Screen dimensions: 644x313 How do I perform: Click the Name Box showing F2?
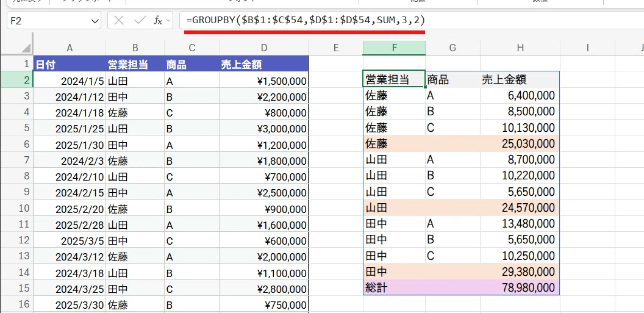click(x=54, y=21)
